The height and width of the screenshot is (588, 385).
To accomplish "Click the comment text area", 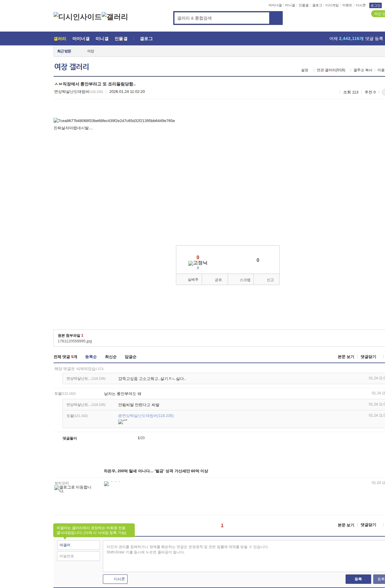I will (x=241, y=556).
